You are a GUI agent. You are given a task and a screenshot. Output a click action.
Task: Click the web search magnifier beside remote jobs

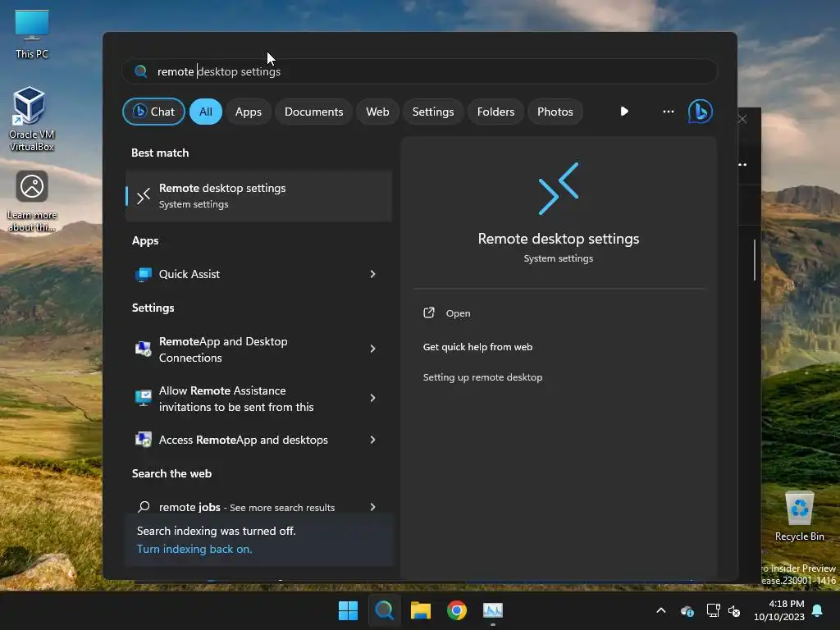144,507
